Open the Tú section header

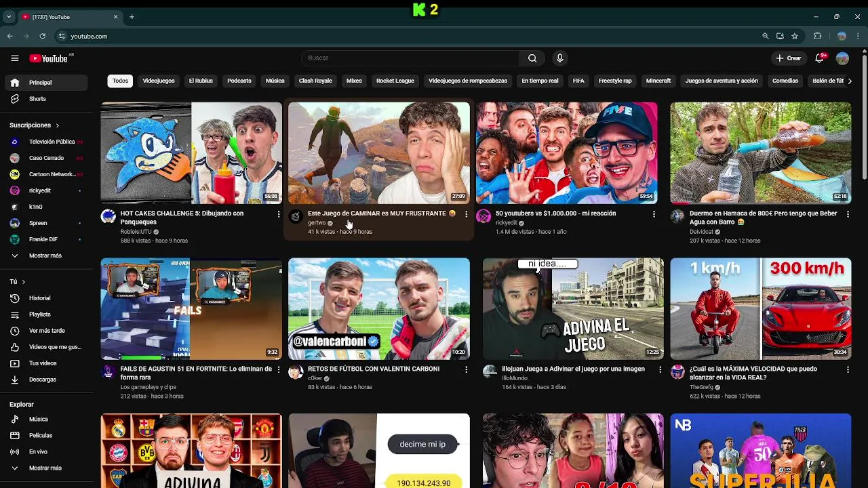(17, 281)
